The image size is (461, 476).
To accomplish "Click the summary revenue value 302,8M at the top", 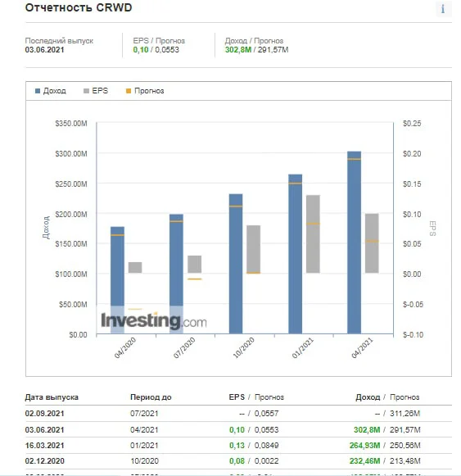I will click(x=238, y=50).
